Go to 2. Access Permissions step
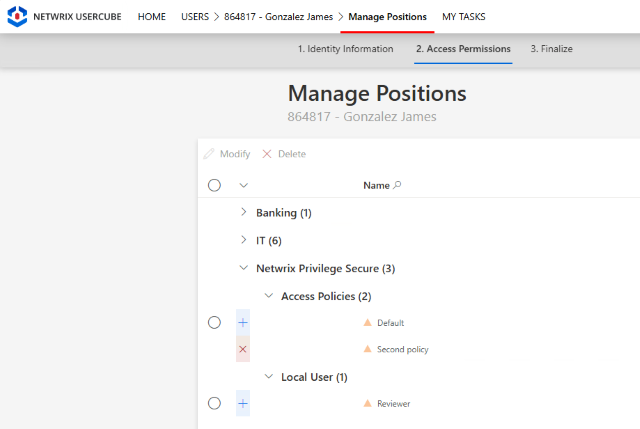Screen dimensions: 640x429 click(x=463, y=49)
